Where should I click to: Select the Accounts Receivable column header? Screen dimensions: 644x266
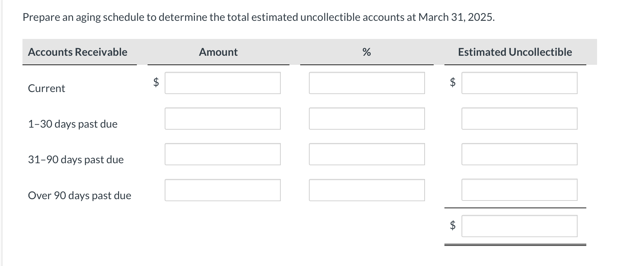point(77,52)
